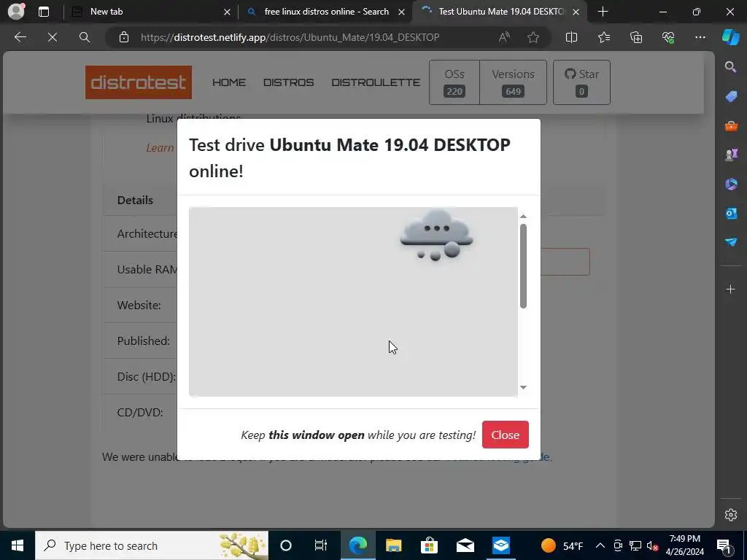Open Cortana circle on taskbar
This screenshot has height=560, width=747.
coord(285,545)
